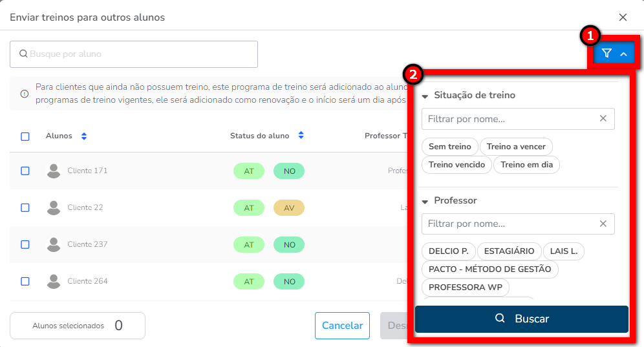Pick the PACTO - MÉTODO DE GESTÃO chip
This screenshot has width=644, height=347.
(489, 269)
